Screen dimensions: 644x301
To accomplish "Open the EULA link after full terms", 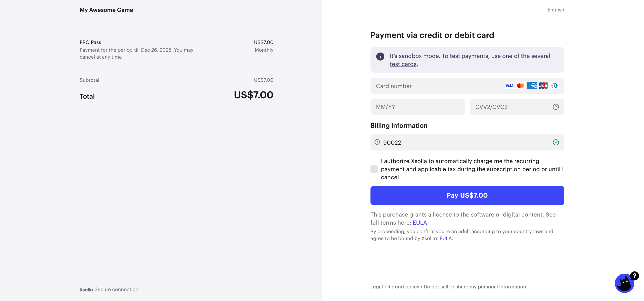I will click(x=420, y=223).
